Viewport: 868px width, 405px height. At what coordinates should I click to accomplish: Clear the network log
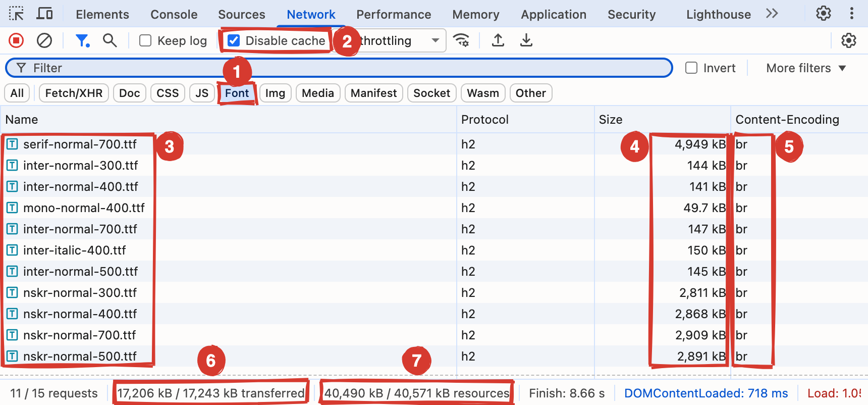(x=44, y=40)
